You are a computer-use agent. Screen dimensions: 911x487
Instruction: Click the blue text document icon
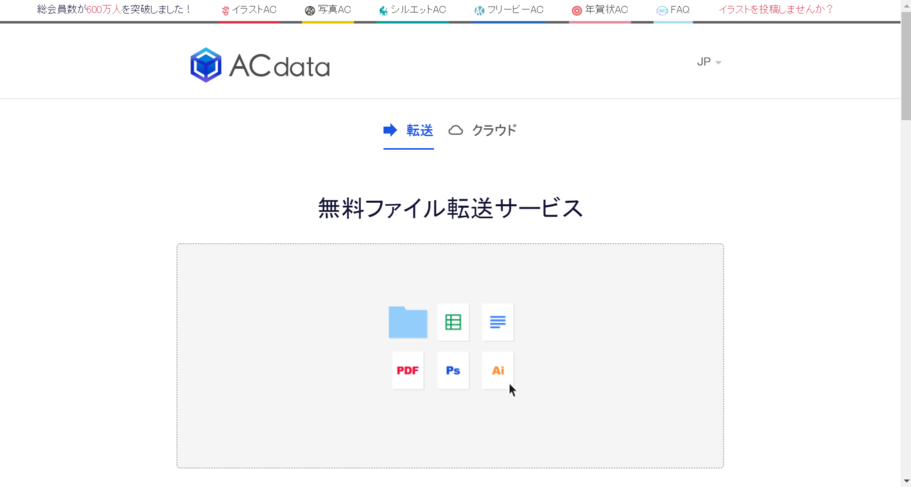point(497,322)
